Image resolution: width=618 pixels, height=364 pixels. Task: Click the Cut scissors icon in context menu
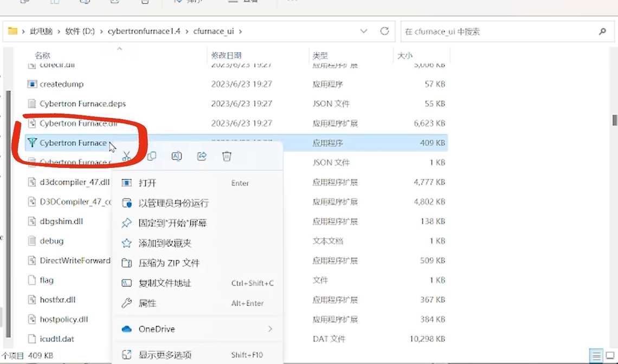coord(126,157)
